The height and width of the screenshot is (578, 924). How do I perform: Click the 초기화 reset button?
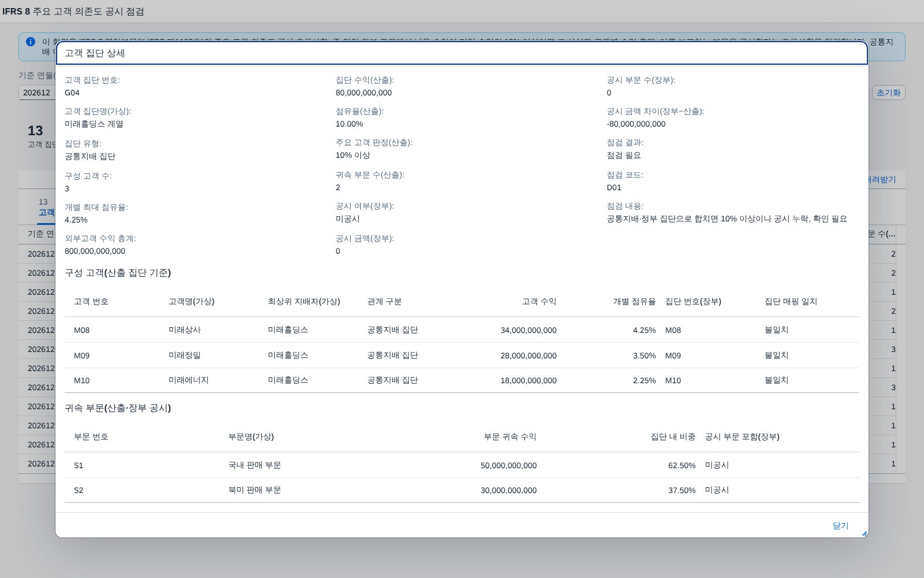(888, 92)
